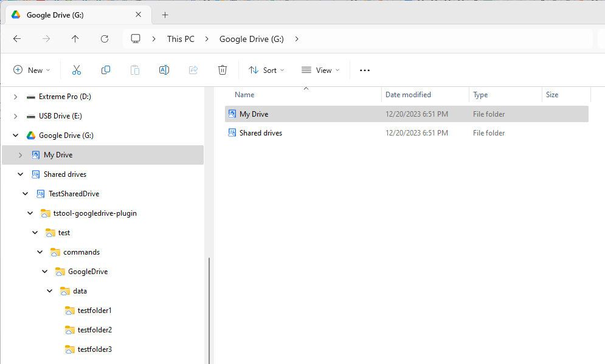Open the View dropdown
This screenshot has height=364, width=605.
pyautogui.click(x=320, y=70)
